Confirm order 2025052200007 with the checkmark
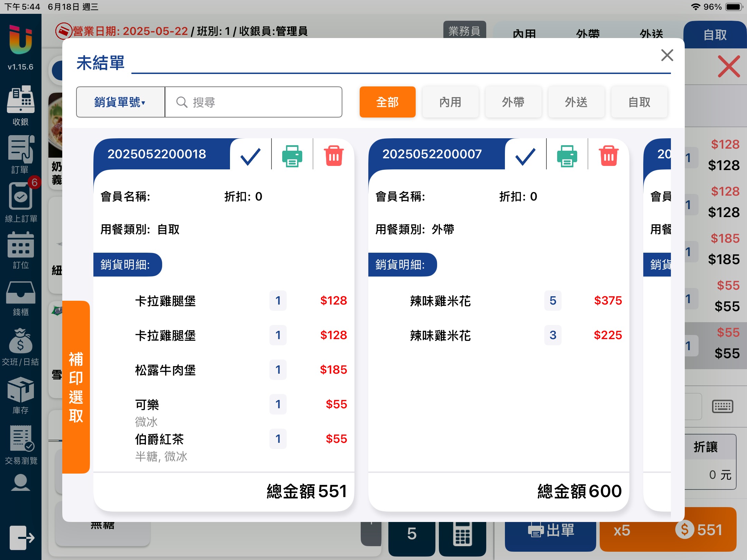This screenshot has height=560, width=747. tap(525, 156)
